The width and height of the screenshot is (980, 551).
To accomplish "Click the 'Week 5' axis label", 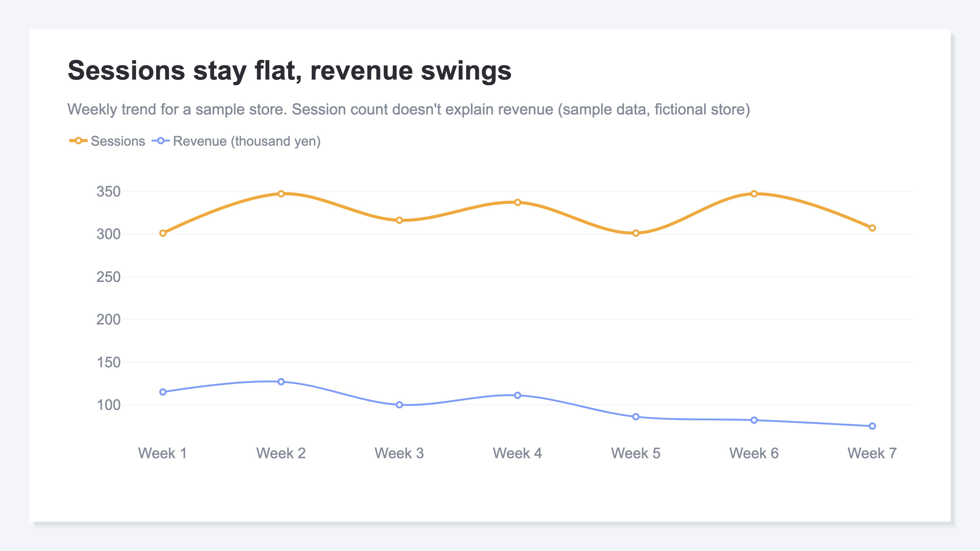I will click(636, 453).
